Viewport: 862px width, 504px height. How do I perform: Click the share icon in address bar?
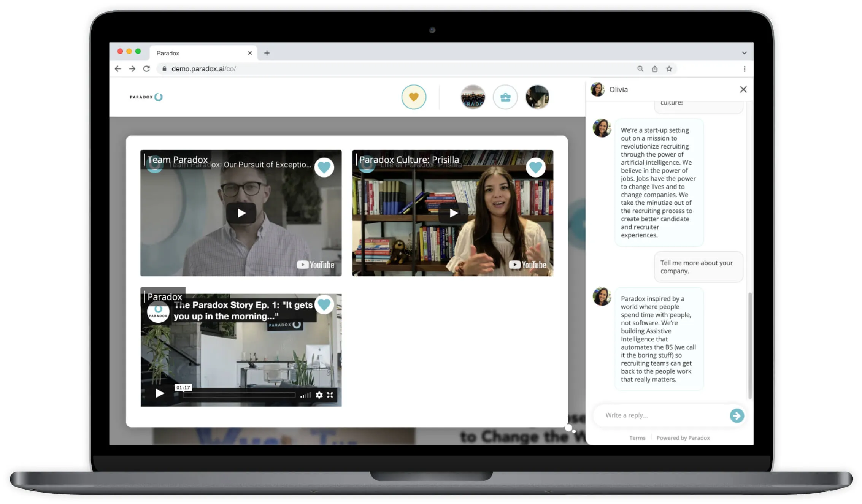pos(654,69)
